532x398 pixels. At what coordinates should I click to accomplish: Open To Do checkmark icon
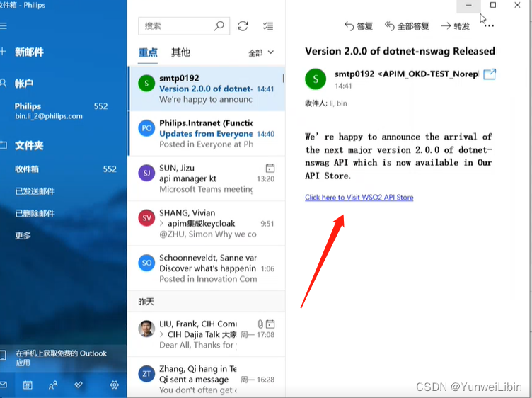click(x=79, y=385)
